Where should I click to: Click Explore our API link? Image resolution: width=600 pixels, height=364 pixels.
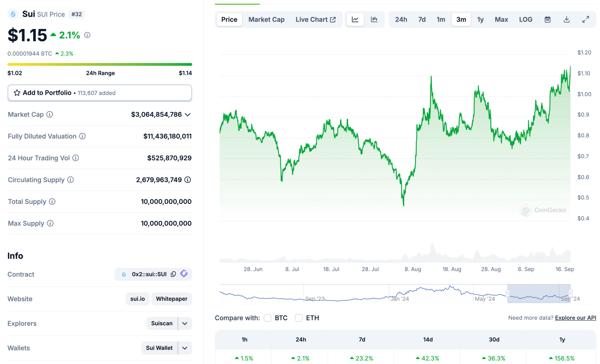[575, 318]
